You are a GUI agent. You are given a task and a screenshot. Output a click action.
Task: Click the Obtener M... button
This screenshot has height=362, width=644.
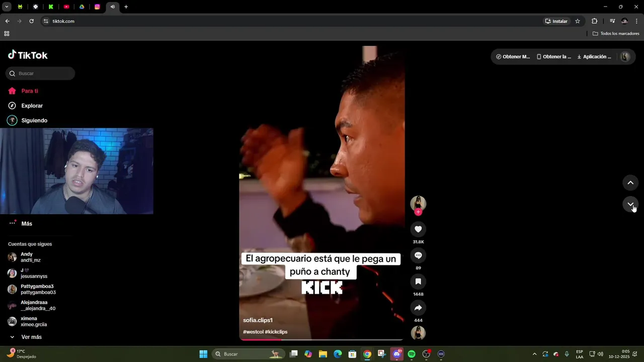click(513, 57)
